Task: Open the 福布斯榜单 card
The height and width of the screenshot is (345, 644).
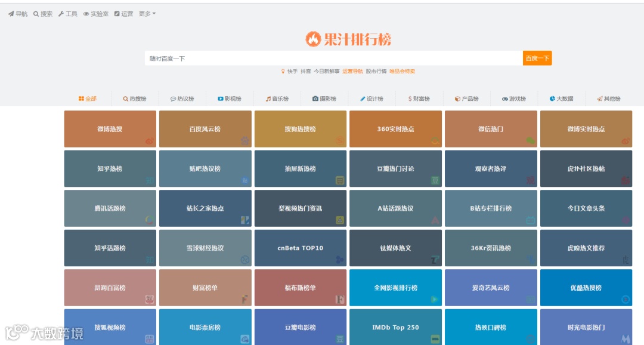Action: point(301,288)
